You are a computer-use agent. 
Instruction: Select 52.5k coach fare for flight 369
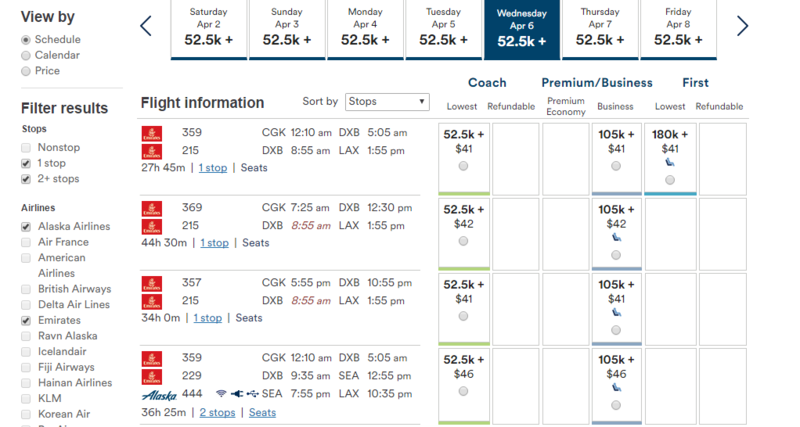[463, 241]
